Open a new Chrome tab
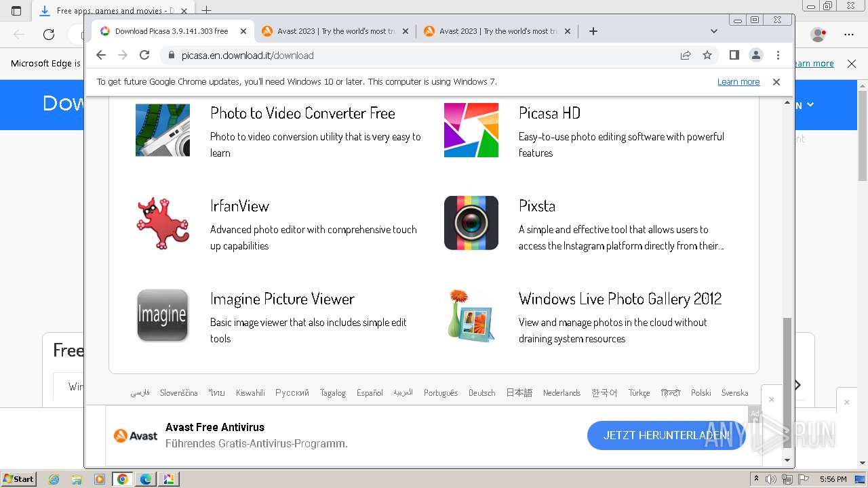The width and height of the screenshot is (868, 488). [x=593, y=31]
